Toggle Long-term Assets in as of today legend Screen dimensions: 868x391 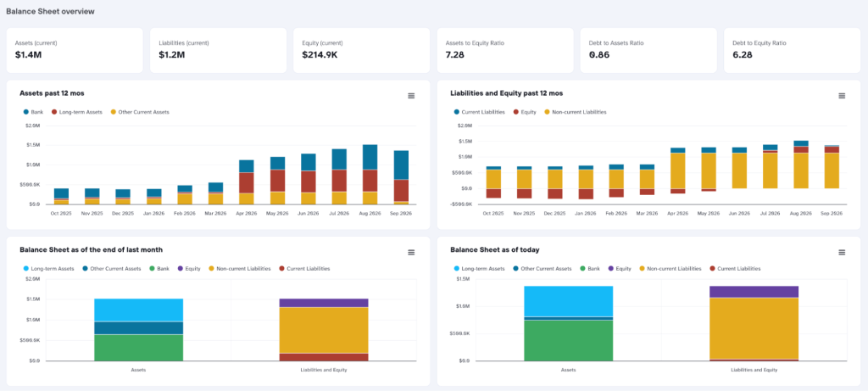(480, 269)
